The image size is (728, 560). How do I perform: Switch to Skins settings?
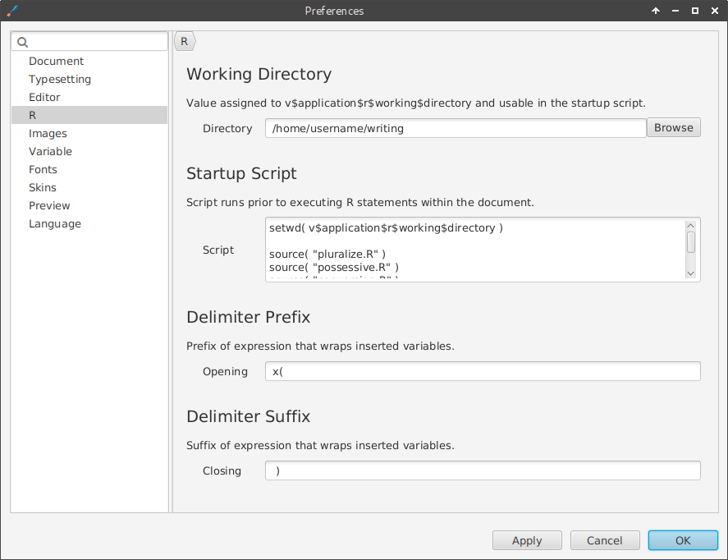(43, 187)
